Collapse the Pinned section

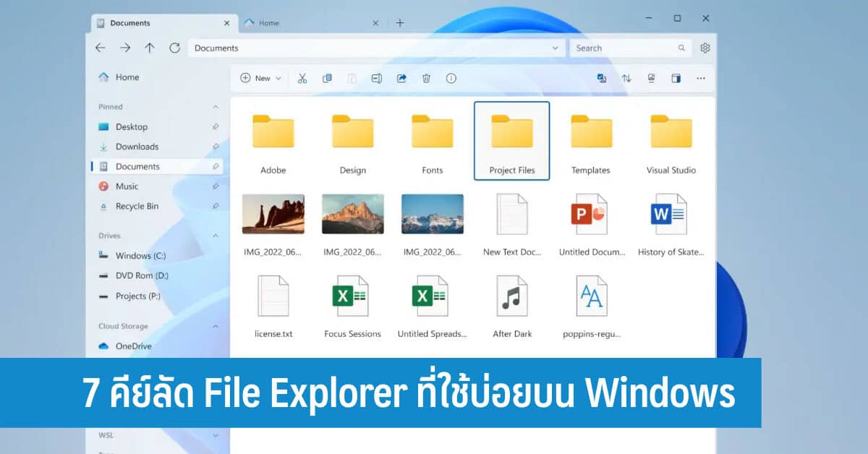[x=216, y=106]
